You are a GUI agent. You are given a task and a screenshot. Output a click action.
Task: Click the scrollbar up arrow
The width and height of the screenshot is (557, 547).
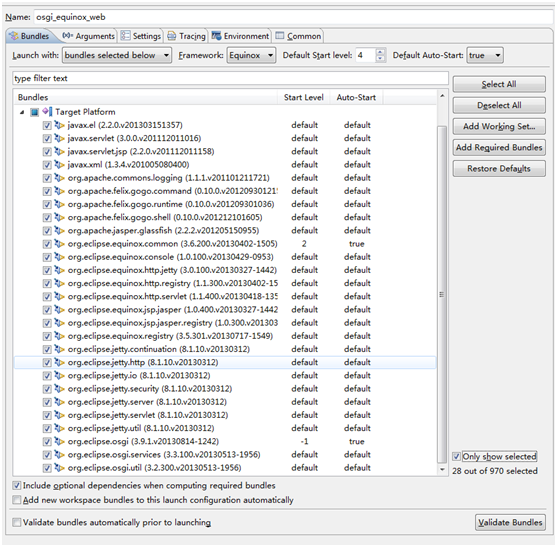pyautogui.click(x=442, y=96)
